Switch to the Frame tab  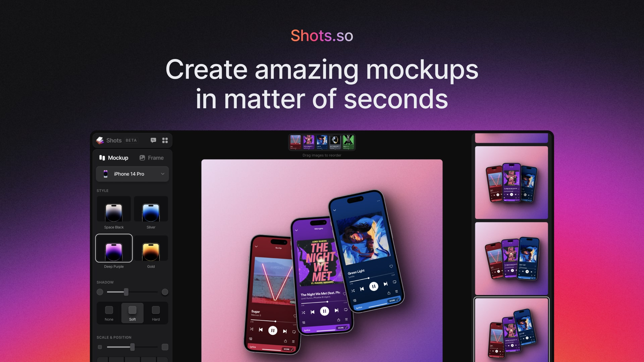tap(152, 158)
